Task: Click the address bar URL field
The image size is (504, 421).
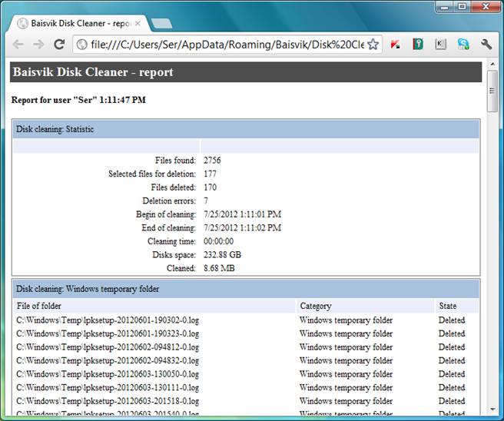Action: (x=227, y=45)
